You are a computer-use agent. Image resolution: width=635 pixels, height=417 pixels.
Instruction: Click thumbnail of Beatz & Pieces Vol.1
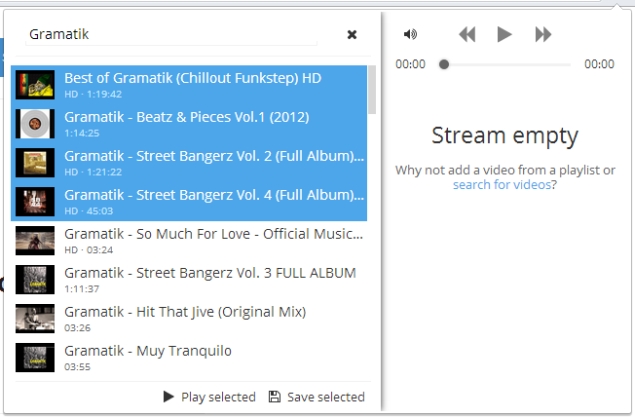coord(35,123)
